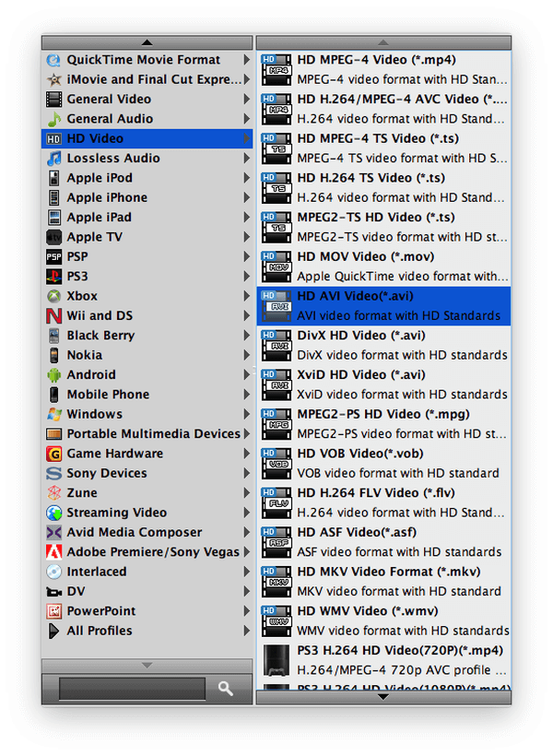Viewport: 553px width, 756px height.
Task: Click the Interlaced disc icon
Action: 53,572
